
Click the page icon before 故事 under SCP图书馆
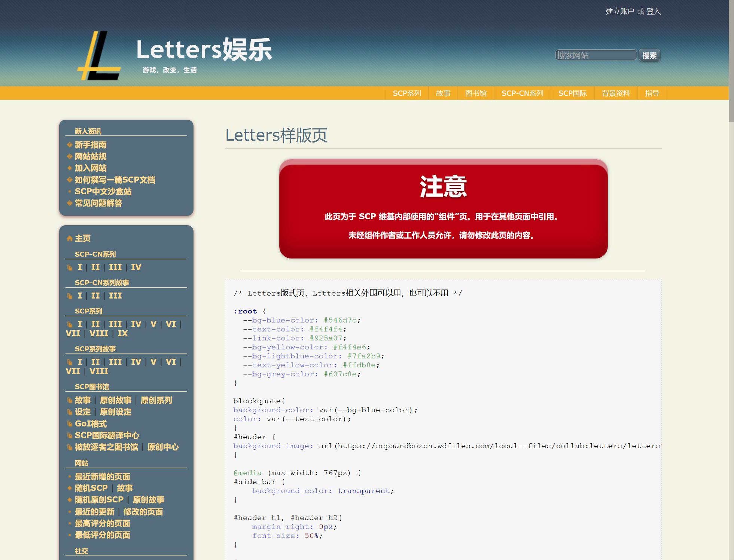[x=70, y=400]
